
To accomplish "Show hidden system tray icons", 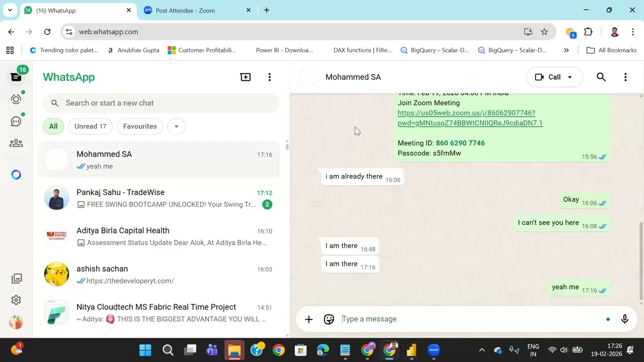I will coord(481,350).
